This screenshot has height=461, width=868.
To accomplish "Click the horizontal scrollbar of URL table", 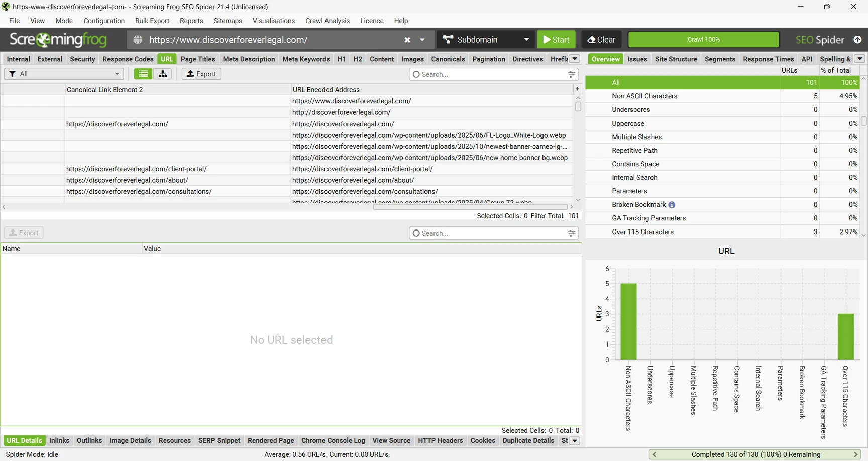I will click(470, 207).
